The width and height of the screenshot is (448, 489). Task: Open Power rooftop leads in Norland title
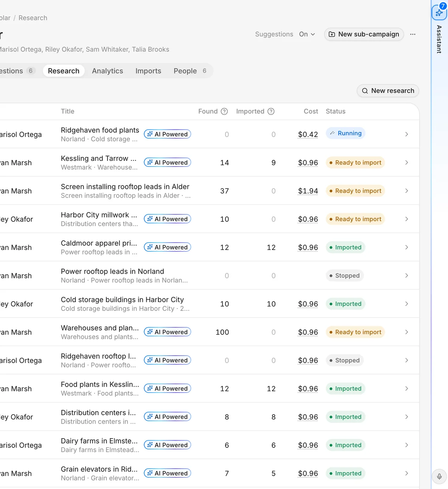tap(112, 271)
